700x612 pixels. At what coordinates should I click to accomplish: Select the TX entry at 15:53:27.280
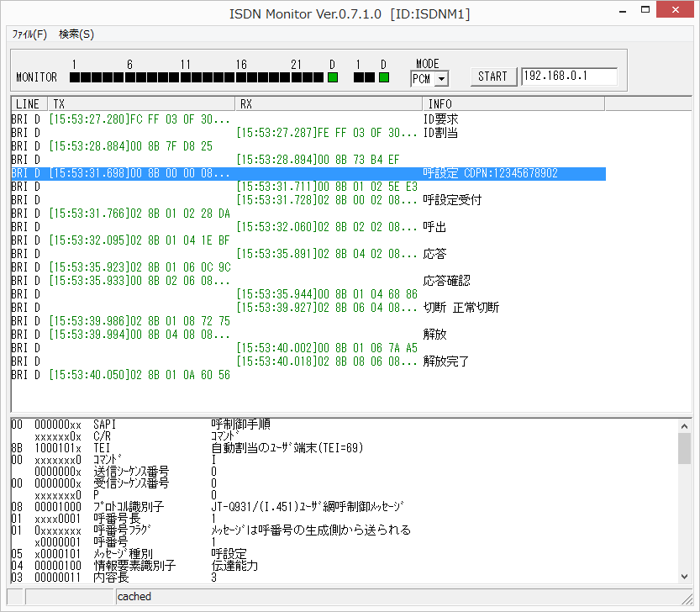tap(139, 119)
